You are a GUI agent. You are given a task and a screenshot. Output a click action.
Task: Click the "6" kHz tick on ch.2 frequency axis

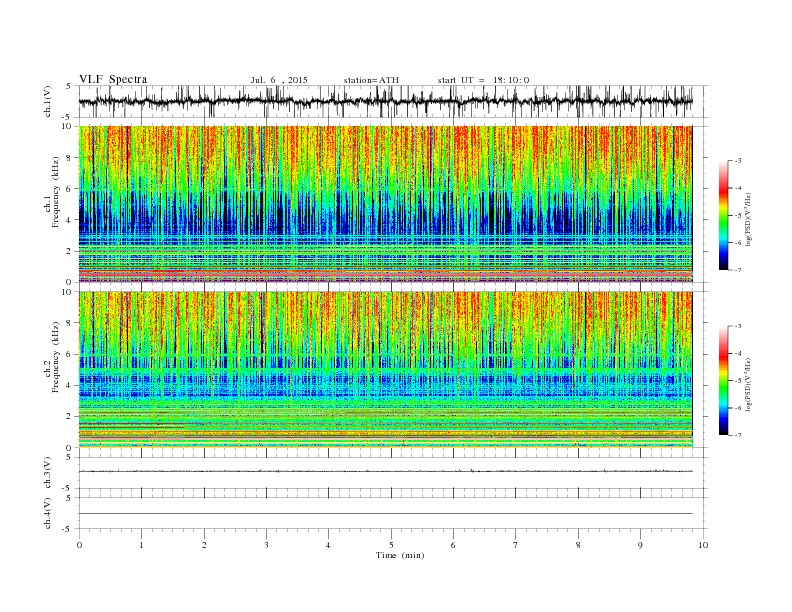[70, 354]
